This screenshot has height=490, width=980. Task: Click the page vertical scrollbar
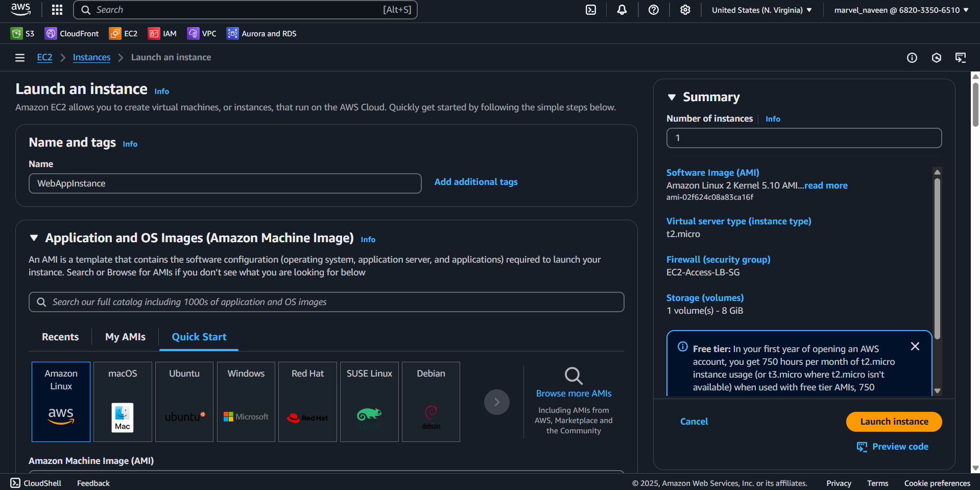(x=975, y=105)
